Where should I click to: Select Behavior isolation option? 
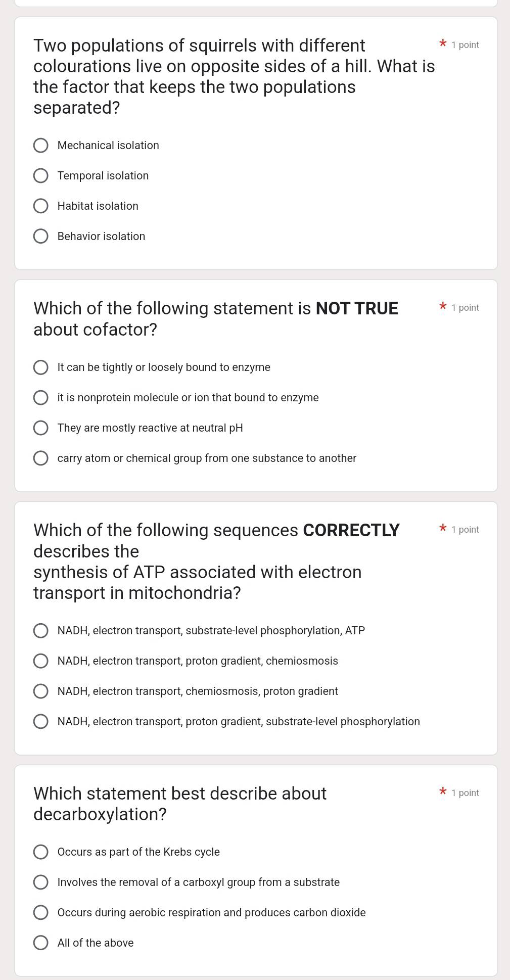[x=41, y=237]
